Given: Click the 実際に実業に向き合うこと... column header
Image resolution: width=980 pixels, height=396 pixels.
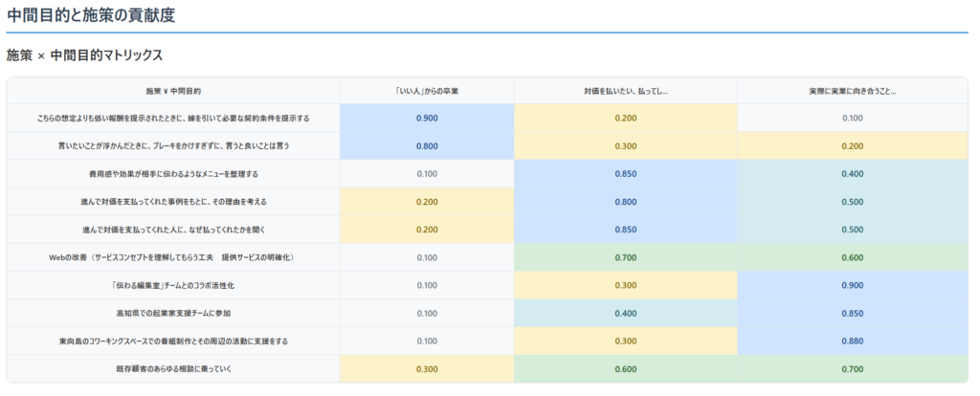Looking at the screenshot, I should 852,91.
